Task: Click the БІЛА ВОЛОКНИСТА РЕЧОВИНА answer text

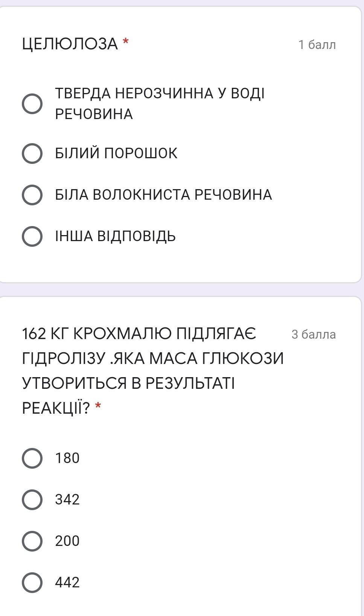Action: (163, 195)
